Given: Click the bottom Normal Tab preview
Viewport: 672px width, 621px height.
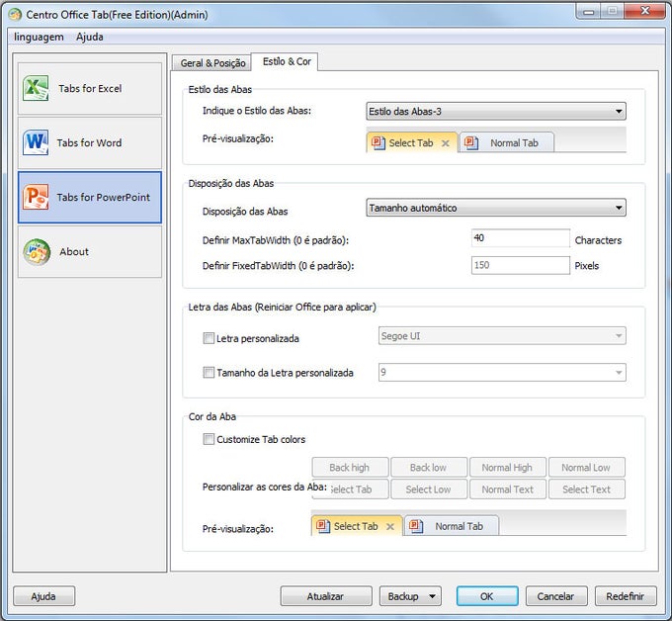Looking at the screenshot, I should pyautogui.click(x=452, y=526).
